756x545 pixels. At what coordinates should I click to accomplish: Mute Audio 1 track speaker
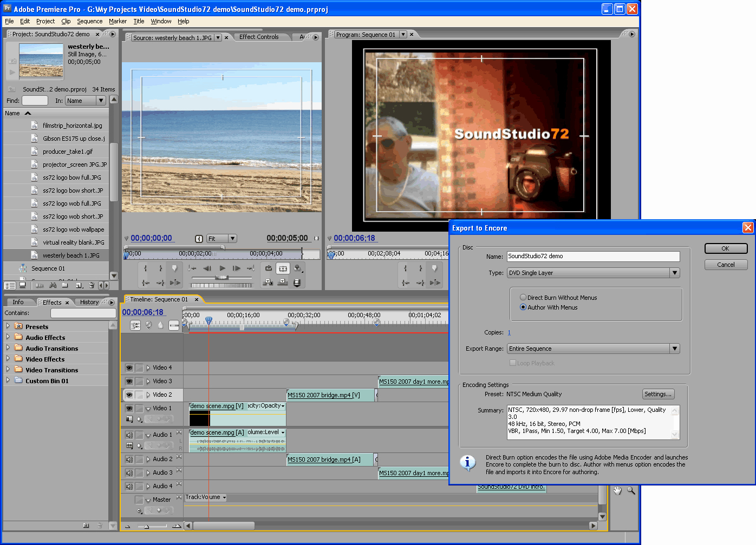coord(129,435)
